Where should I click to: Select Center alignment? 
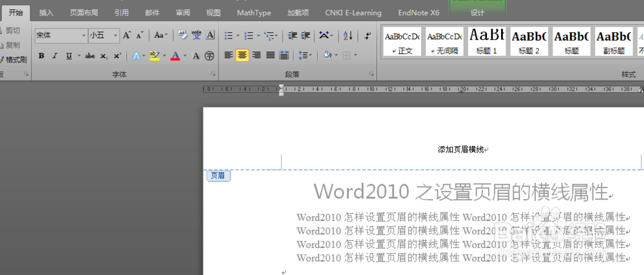click(242, 55)
